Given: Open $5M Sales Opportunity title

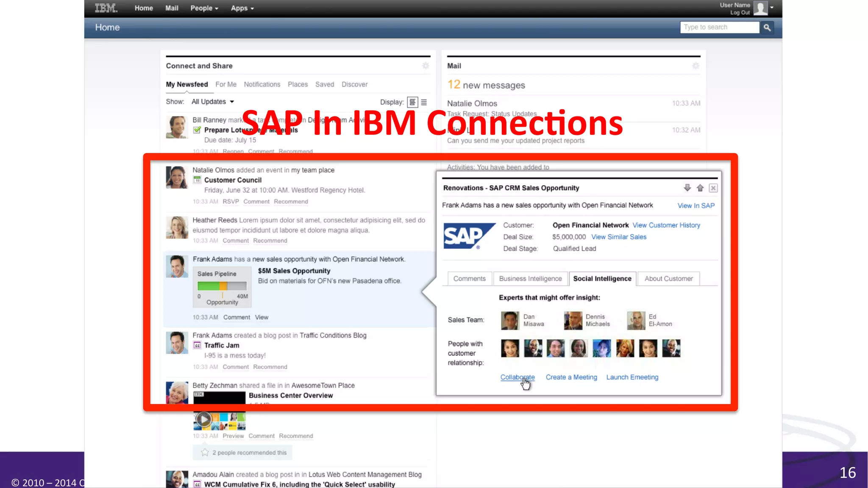Looking at the screenshot, I should point(294,271).
